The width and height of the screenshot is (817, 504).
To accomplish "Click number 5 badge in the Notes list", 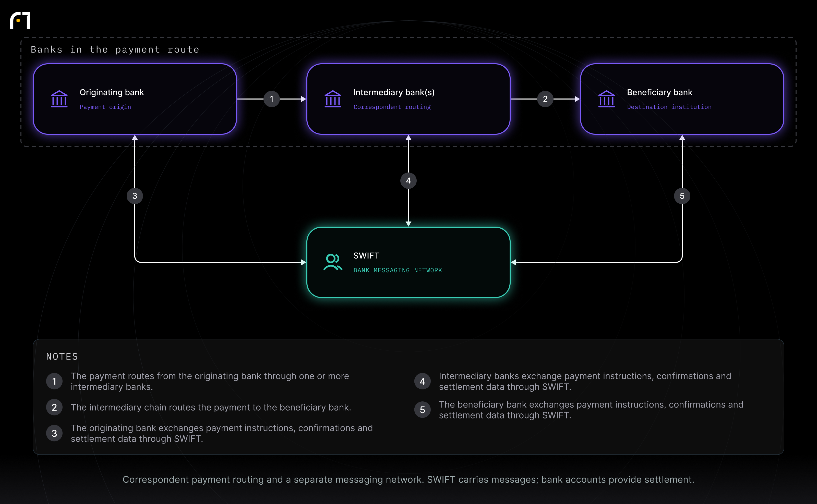I will pyautogui.click(x=423, y=410).
